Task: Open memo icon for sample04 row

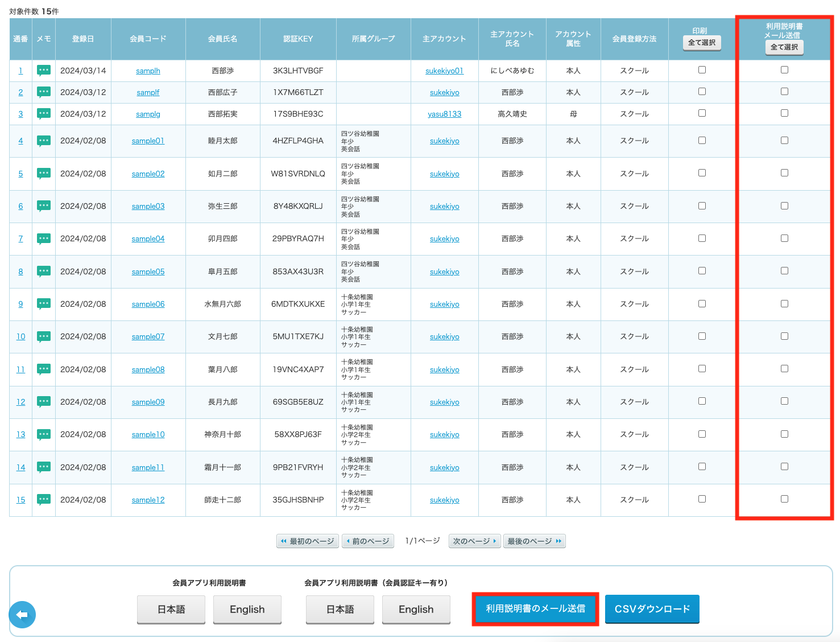Action: point(44,238)
